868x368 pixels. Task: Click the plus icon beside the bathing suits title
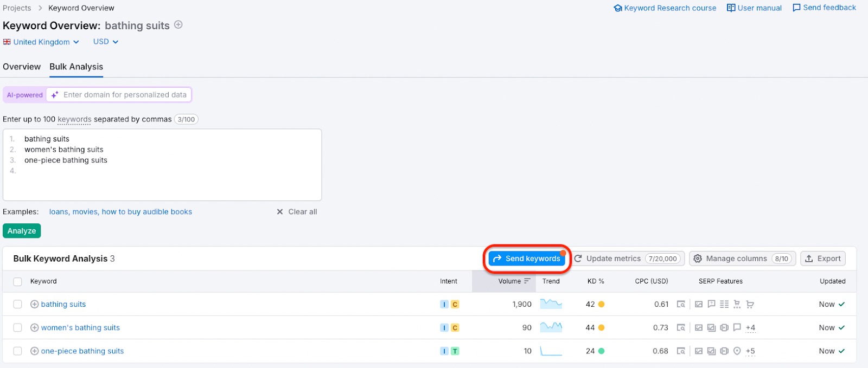click(x=178, y=25)
